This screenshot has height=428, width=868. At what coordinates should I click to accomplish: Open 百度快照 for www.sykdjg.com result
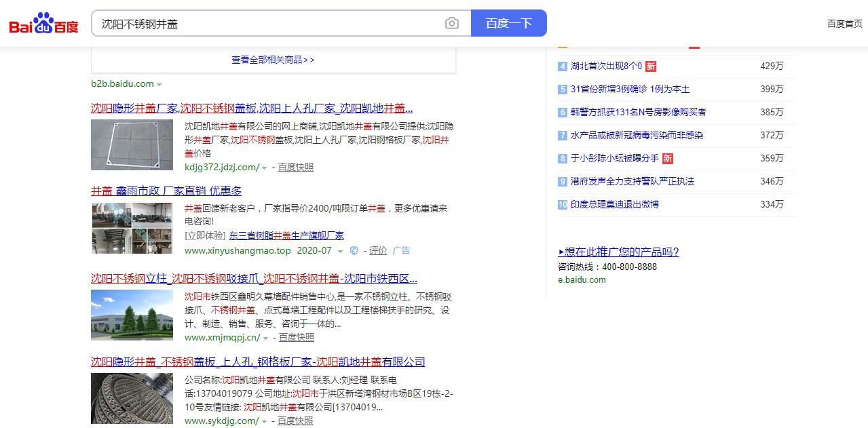coord(295,421)
